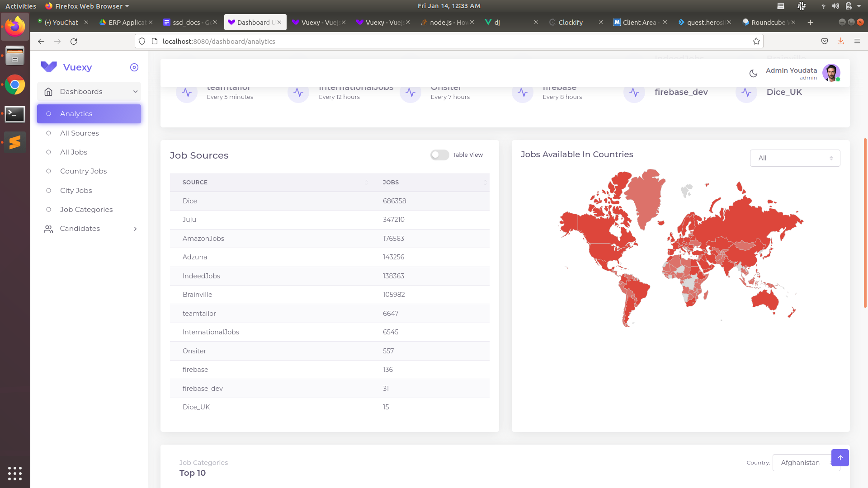Close the Dashboard tab
This screenshot has height=488, width=868.
tap(279, 22)
